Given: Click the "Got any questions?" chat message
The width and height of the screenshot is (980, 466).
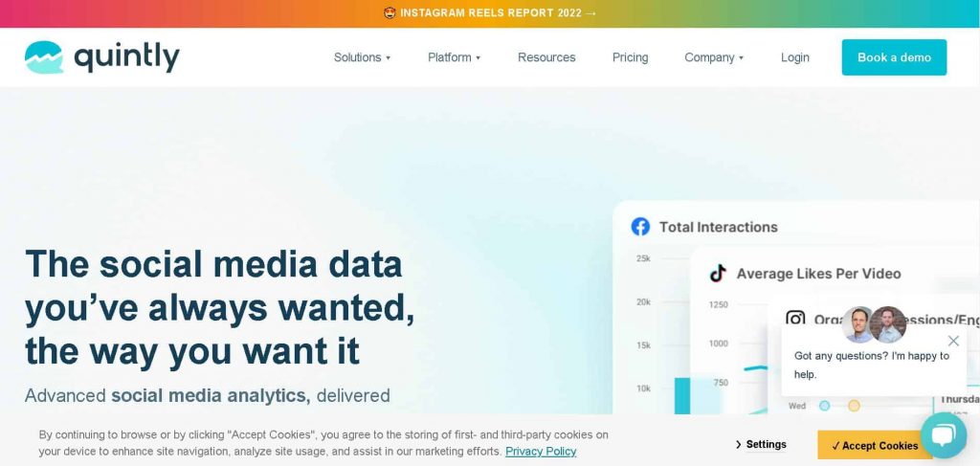Looking at the screenshot, I should 871,365.
